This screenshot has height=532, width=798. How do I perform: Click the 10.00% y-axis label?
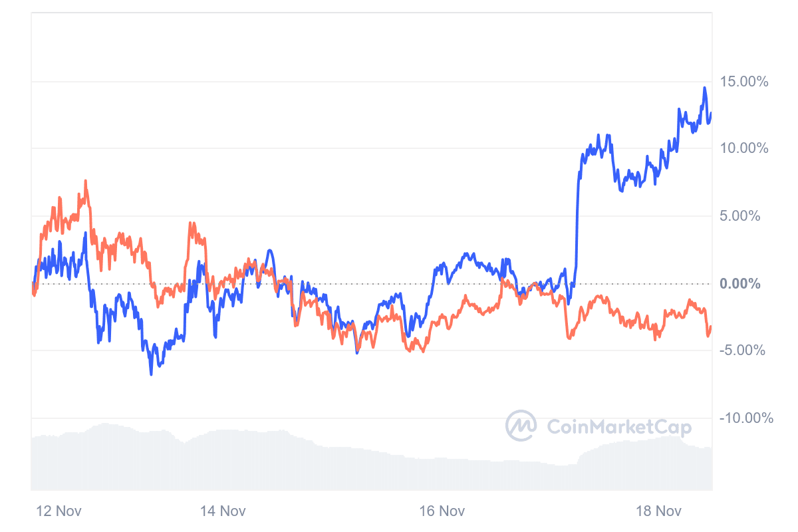(743, 148)
